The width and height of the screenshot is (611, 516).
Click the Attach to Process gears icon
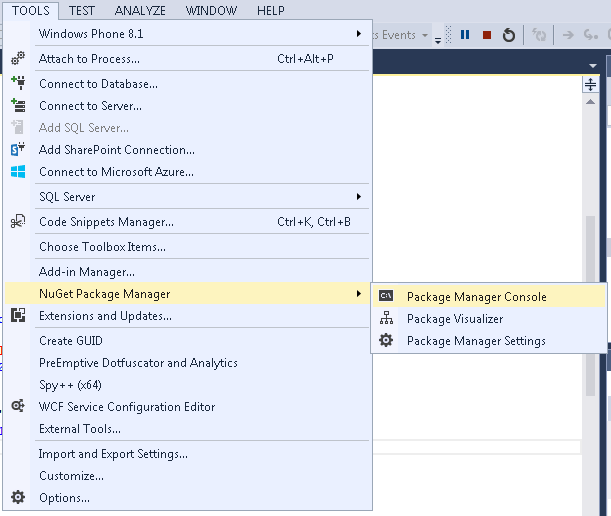(x=18, y=58)
